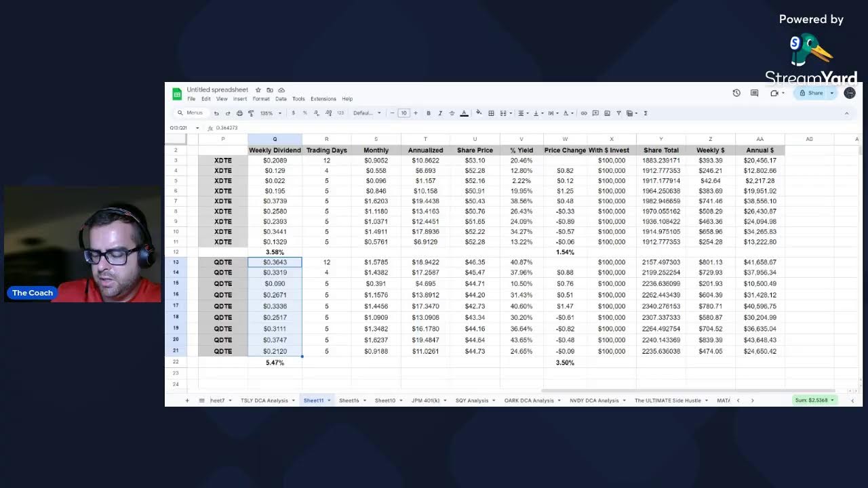
Task: Switch to NVDY DCA Analysis tab
Action: click(597, 401)
